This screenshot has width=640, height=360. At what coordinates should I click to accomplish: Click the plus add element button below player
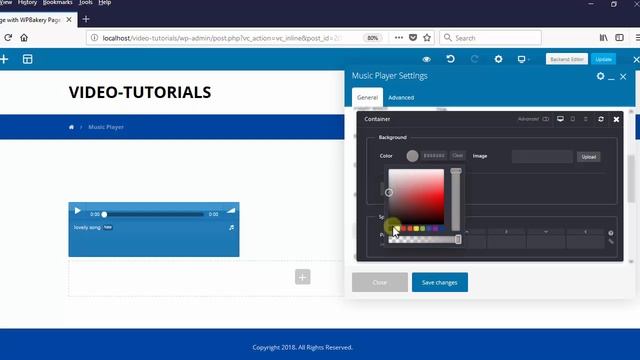tap(302, 277)
